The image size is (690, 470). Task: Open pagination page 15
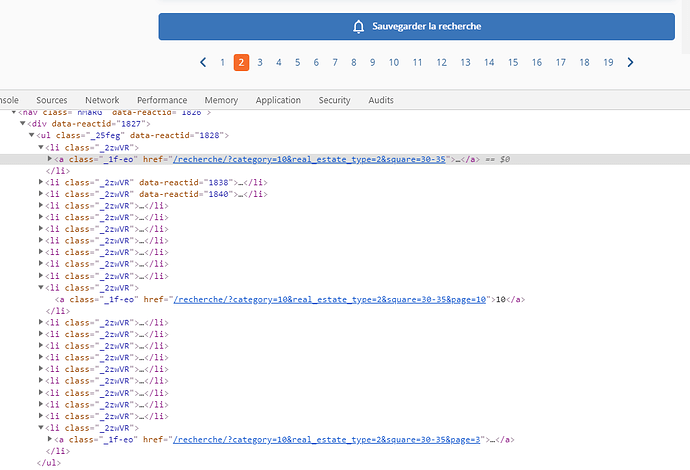(513, 62)
